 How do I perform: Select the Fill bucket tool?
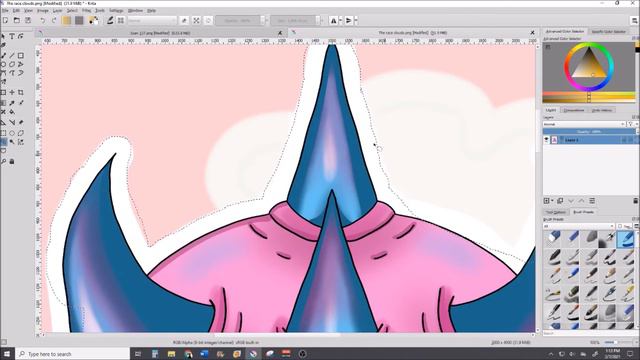(12, 111)
